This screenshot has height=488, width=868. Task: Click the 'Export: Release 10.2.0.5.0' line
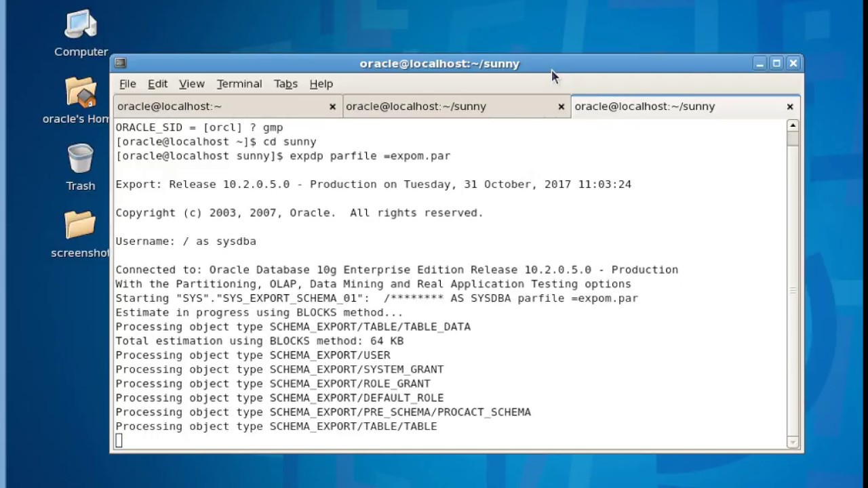coord(373,184)
